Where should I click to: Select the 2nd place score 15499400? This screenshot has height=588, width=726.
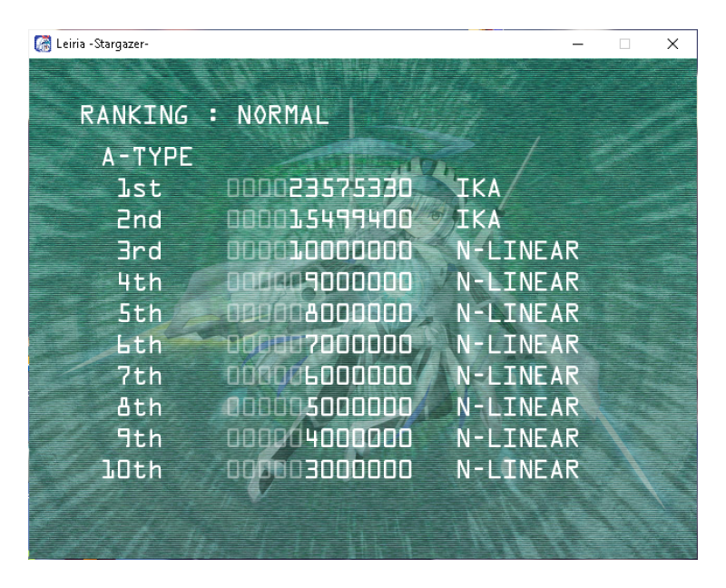[x=350, y=220]
